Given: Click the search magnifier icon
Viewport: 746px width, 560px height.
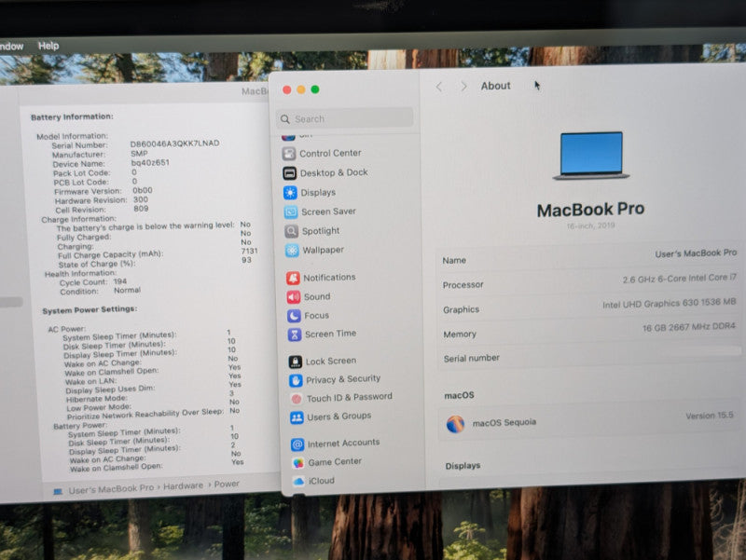Looking at the screenshot, I should click(285, 119).
